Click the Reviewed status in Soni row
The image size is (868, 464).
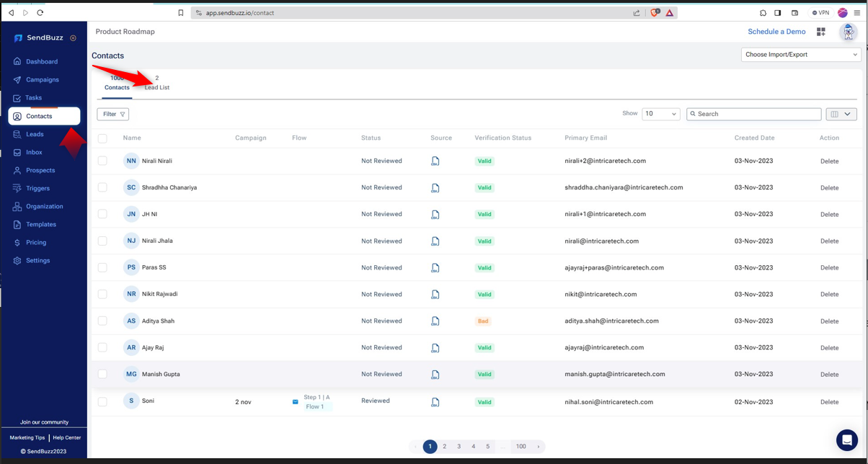(376, 401)
